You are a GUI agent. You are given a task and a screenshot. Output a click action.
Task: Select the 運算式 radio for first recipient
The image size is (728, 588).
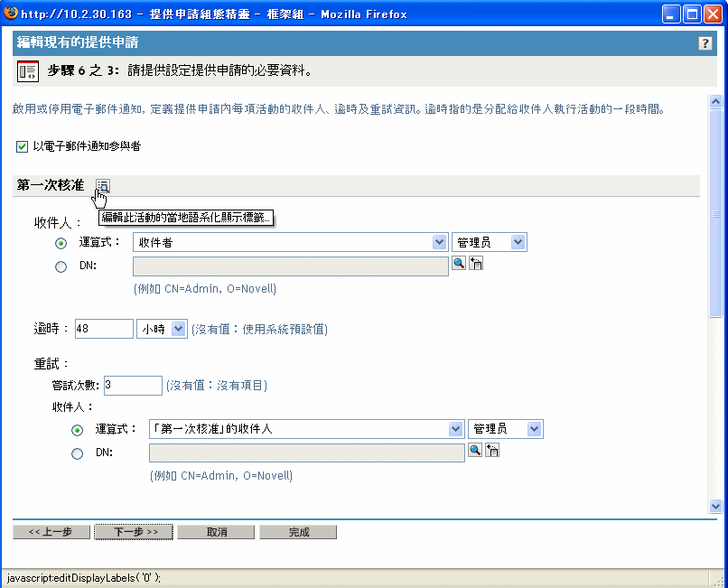[61, 243]
